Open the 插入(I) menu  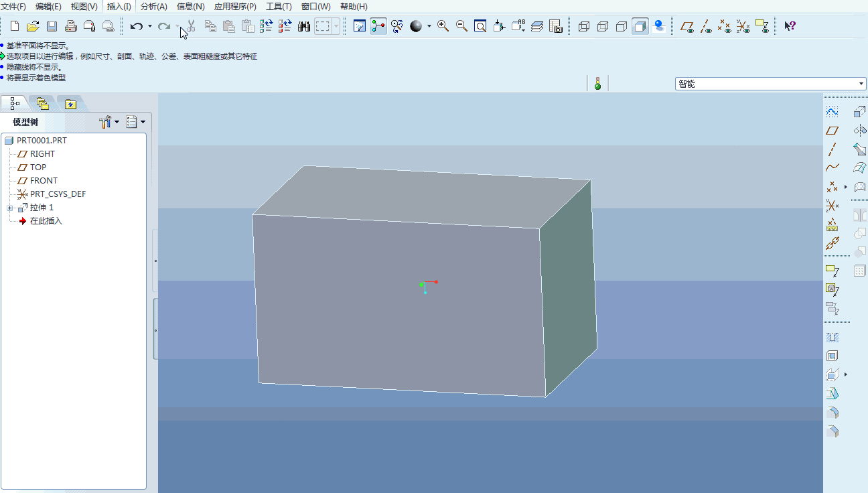tap(119, 7)
